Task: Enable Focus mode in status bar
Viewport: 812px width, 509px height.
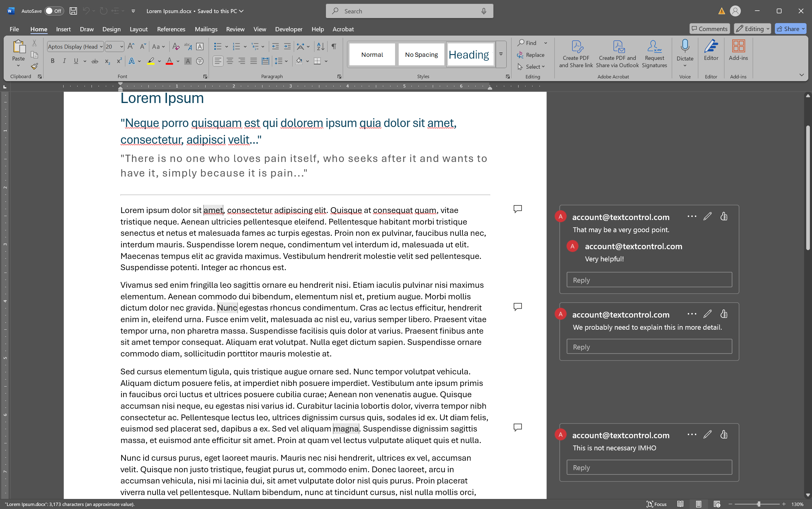Action: pyautogui.click(x=657, y=504)
